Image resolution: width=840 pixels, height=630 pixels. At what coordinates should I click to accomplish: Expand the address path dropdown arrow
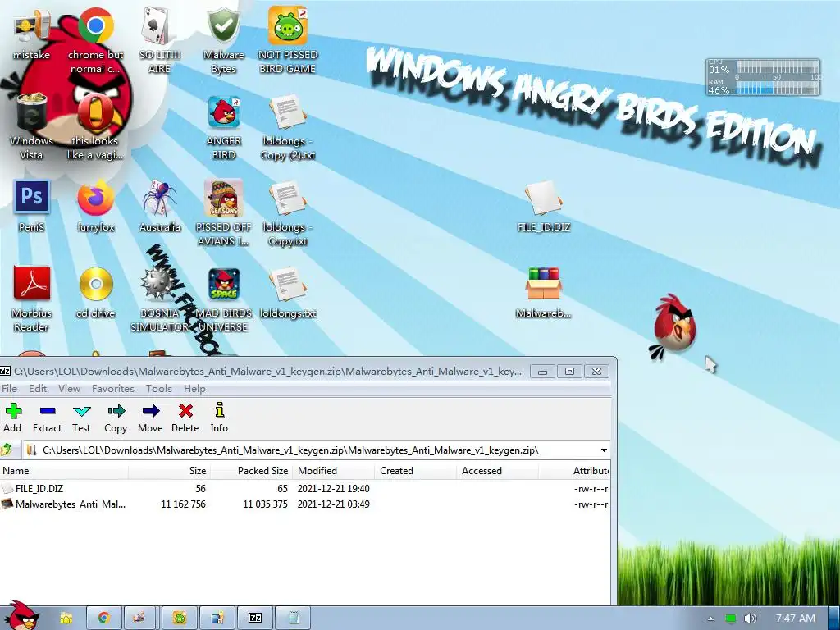(604, 450)
